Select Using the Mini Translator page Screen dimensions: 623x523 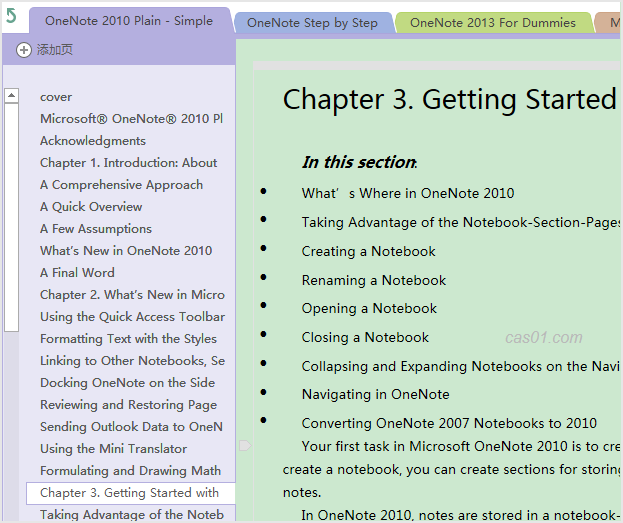click(114, 449)
